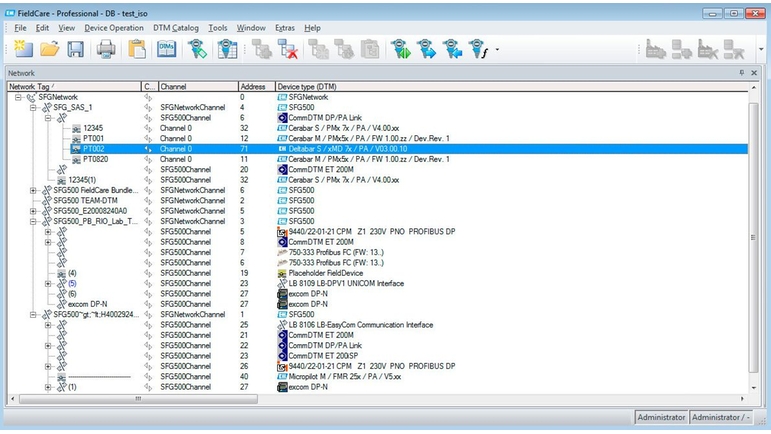
Task: Select the PT0820 device in the tree
Action: [x=96, y=159]
